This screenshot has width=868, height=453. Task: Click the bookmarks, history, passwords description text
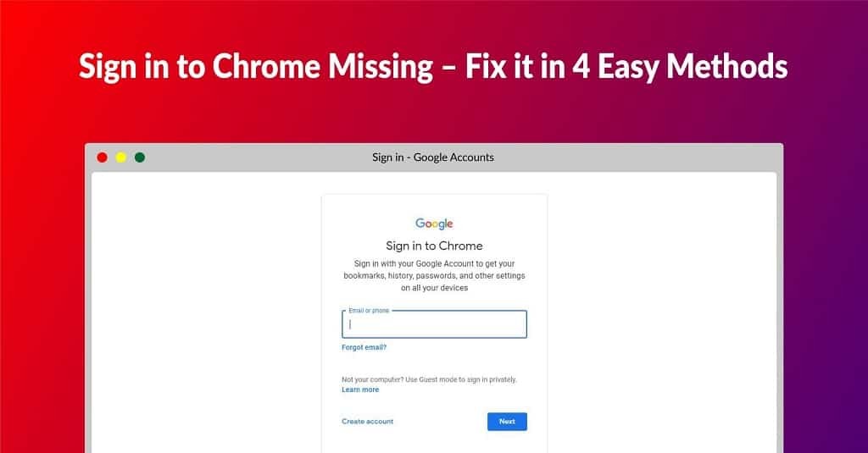point(434,275)
